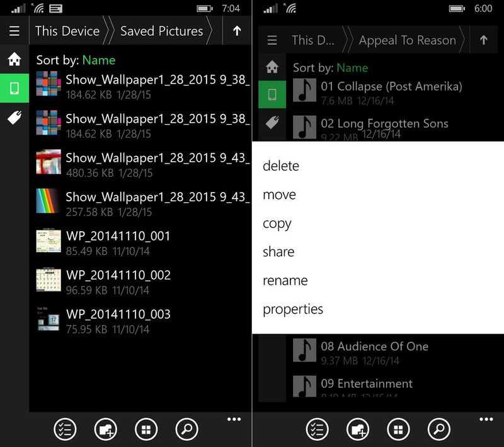Open the WP_20141110_001 photo thumbnail

48,241
